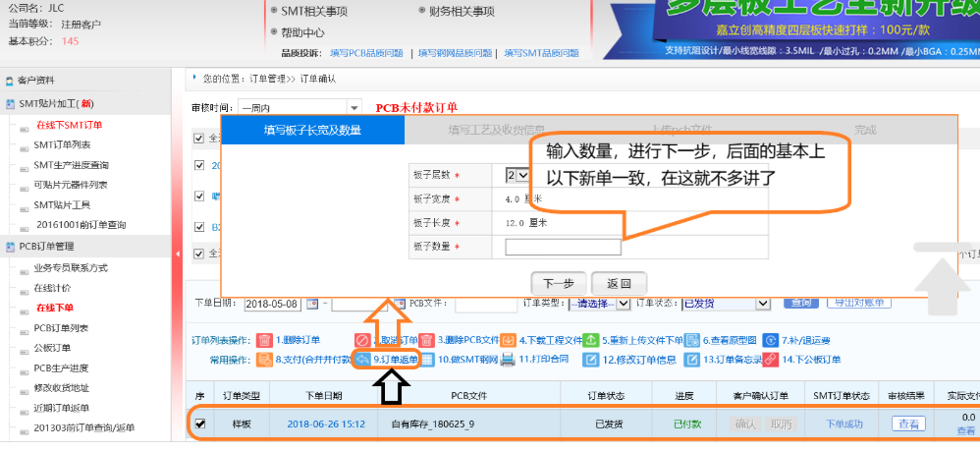This screenshot has width=980, height=452.
Task: Click the 下一步 button
Action: (x=558, y=282)
